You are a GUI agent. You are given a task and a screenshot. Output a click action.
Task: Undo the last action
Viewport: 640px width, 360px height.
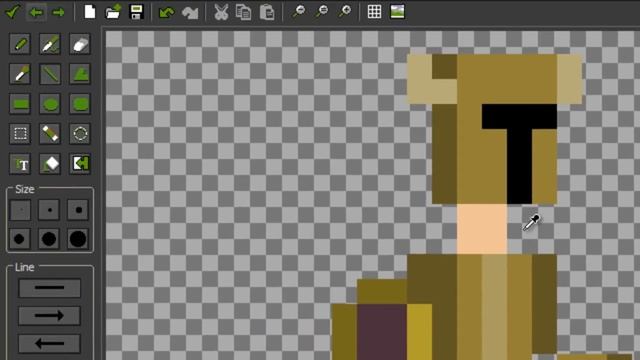pos(167,12)
